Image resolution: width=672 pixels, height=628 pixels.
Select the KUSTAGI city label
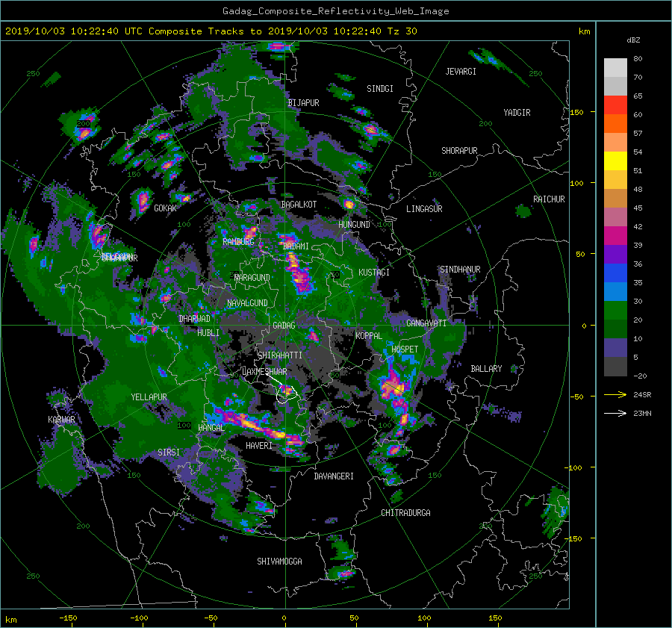click(x=374, y=273)
